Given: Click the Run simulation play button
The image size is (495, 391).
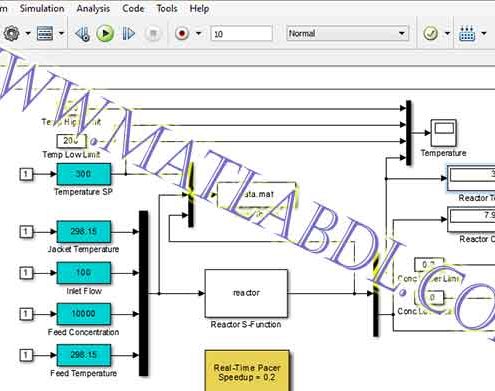Looking at the screenshot, I should [x=105, y=33].
